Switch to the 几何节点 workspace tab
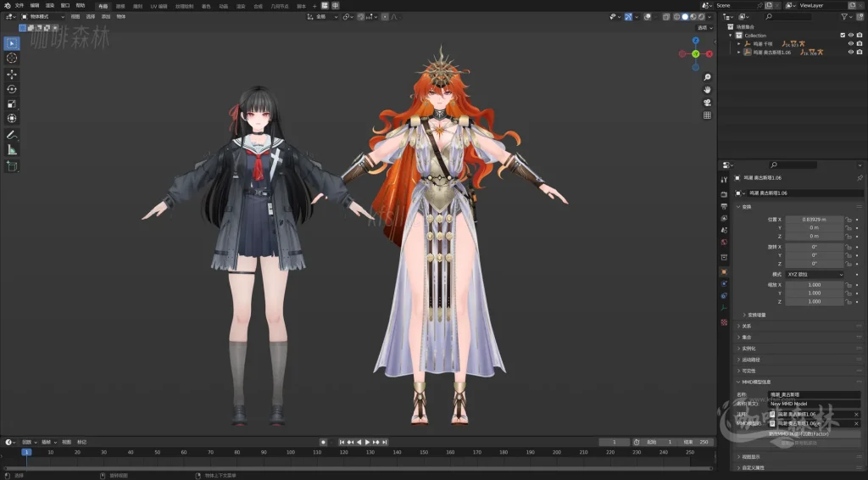The image size is (868, 480). [280, 6]
